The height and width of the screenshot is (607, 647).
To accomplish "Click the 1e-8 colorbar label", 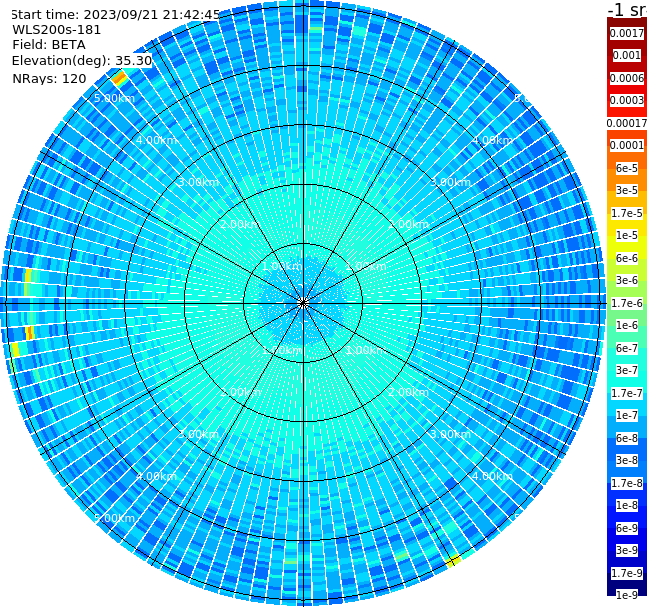I will (x=627, y=505).
